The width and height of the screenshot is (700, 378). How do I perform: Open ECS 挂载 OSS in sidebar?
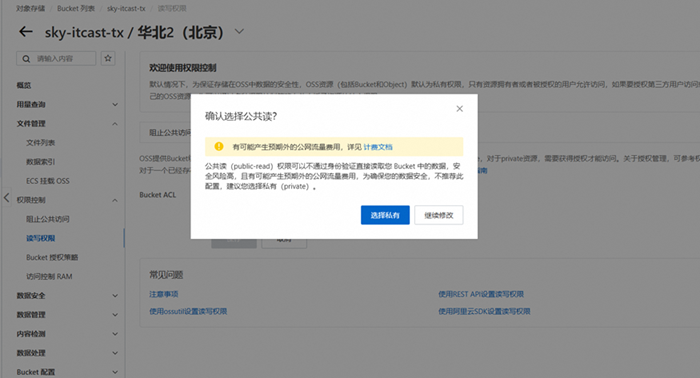[48, 181]
